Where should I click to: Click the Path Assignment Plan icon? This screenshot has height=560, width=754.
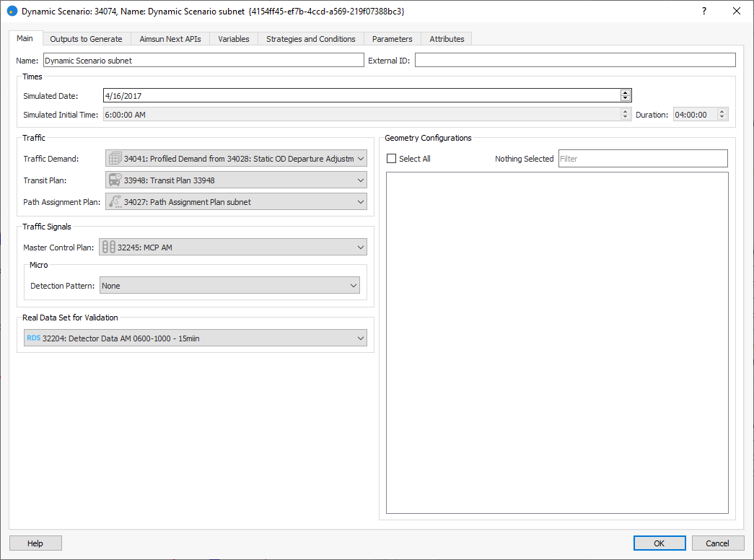(x=115, y=202)
